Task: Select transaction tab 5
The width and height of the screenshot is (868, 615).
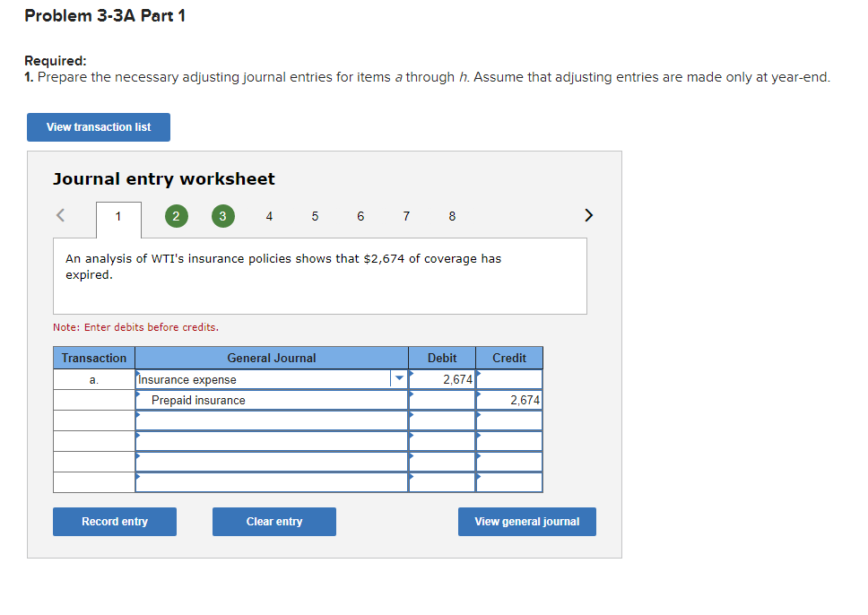Action: pyautogui.click(x=315, y=215)
